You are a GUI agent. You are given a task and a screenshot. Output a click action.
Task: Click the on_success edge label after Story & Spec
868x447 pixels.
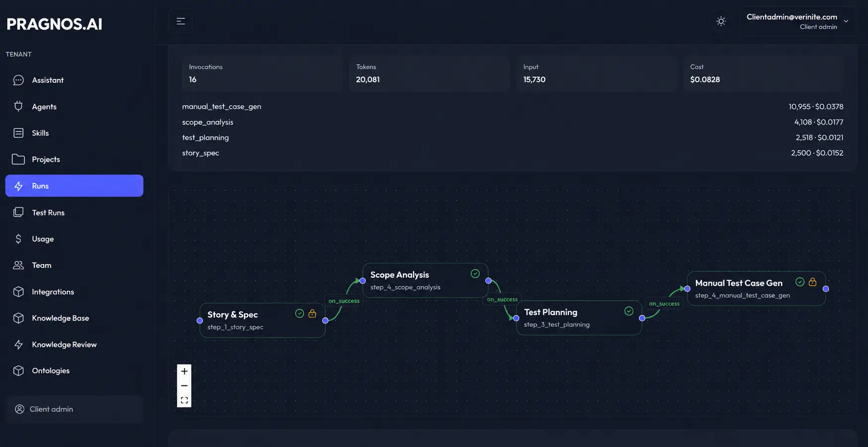[344, 300]
